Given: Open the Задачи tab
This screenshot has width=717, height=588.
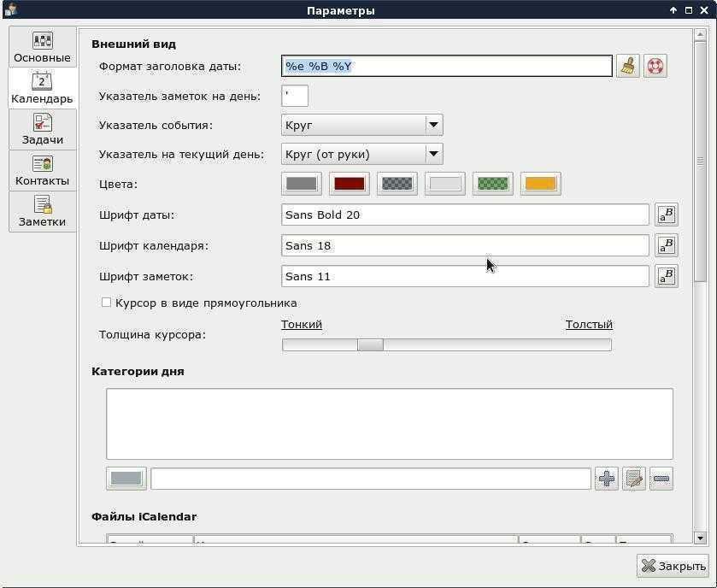Looking at the screenshot, I should [x=42, y=129].
